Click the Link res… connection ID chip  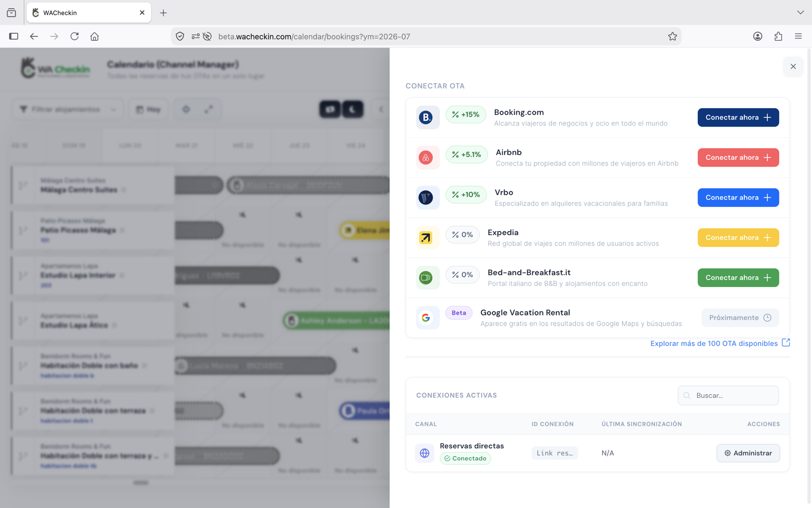coord(554,453)
